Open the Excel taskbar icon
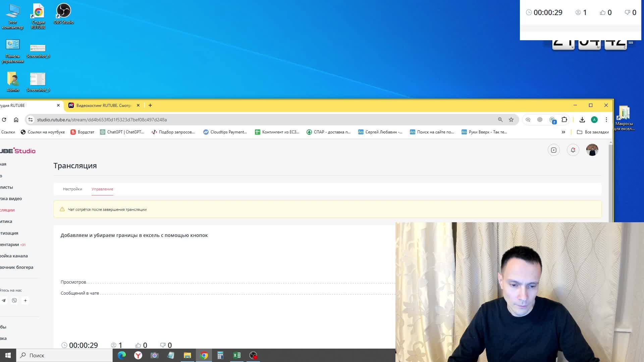The height and width of the screenshot is (362, 644). click(x=237, y=355)
